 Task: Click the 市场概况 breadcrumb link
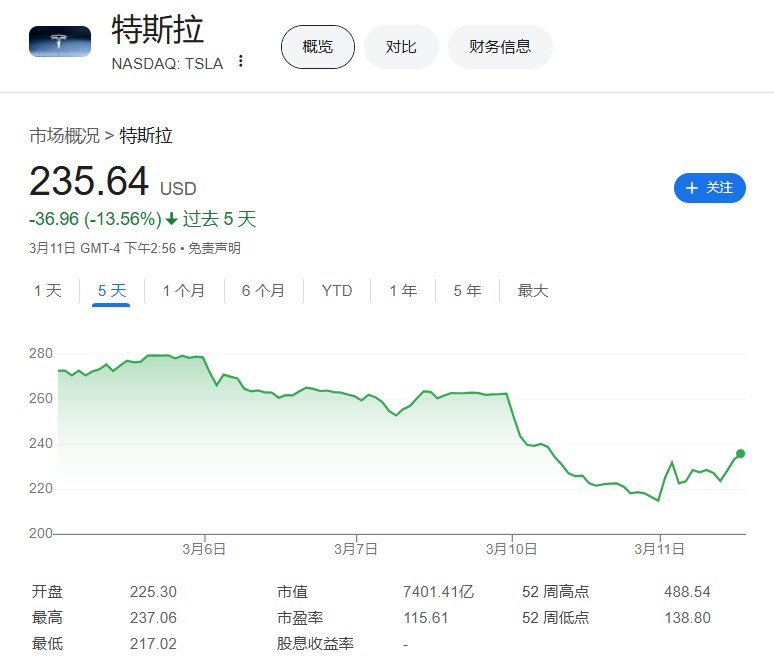[x=65, y=136]
